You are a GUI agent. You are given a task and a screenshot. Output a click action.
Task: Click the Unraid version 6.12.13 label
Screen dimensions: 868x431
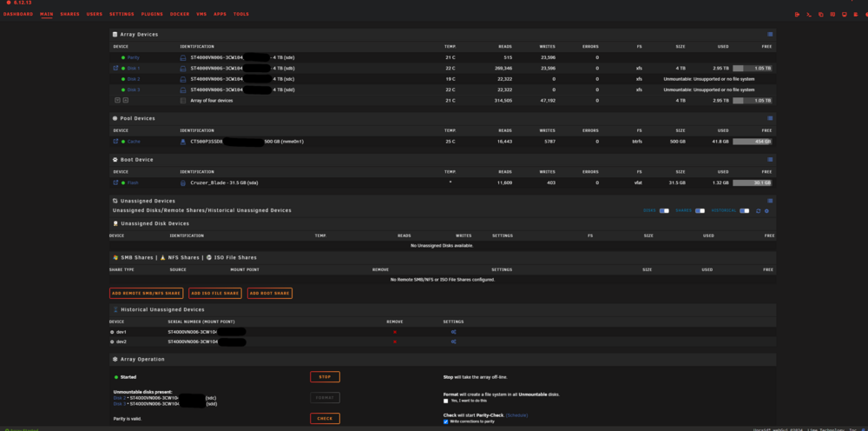click(23, 3)
